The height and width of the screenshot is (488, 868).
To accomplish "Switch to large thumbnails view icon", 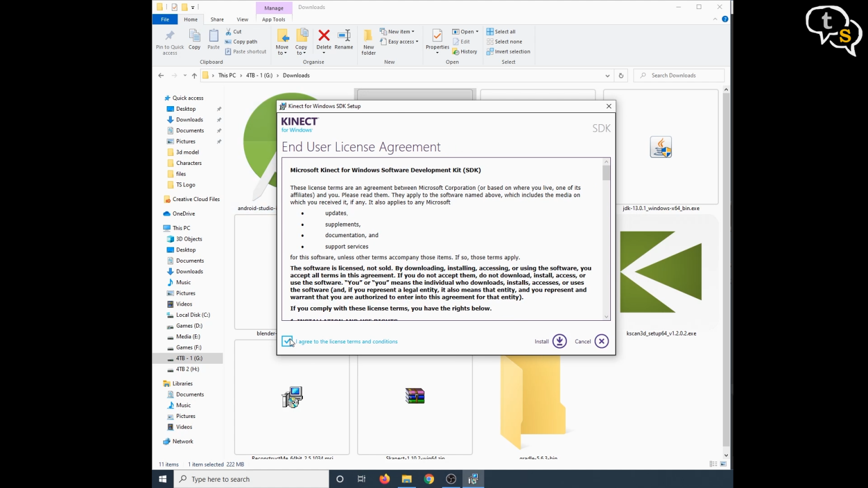I will tap(723, 464).
